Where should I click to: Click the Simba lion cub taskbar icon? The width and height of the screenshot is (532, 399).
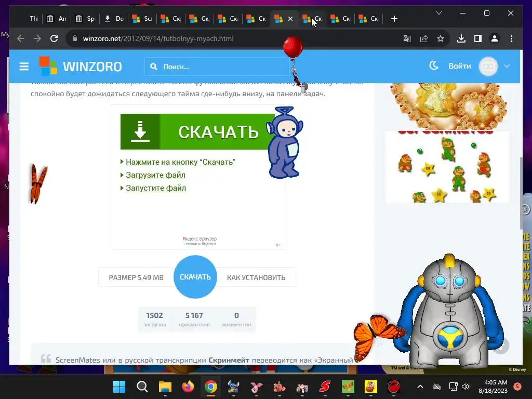pyautogui.click(x=348, y=387)
